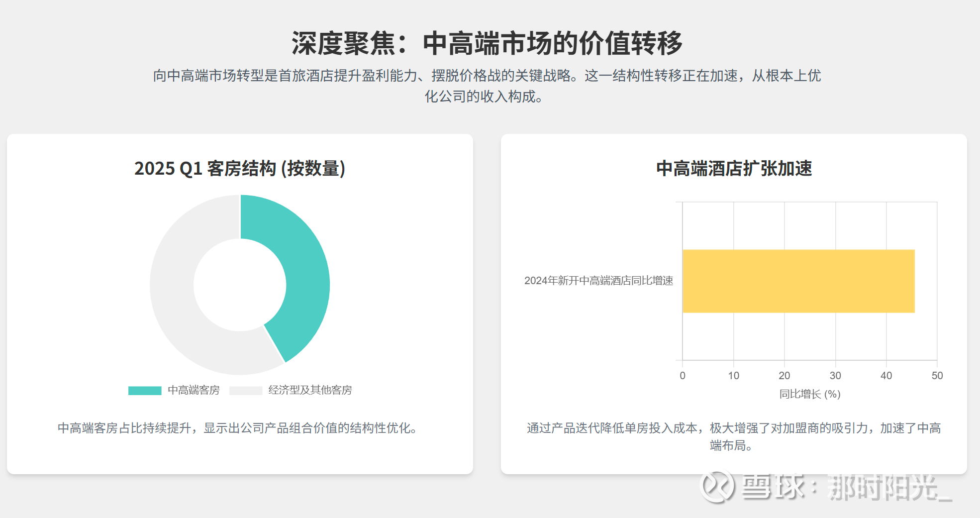
Task: Toggle the 经济型及其他客房 legend item
Action: pos(291,390)
